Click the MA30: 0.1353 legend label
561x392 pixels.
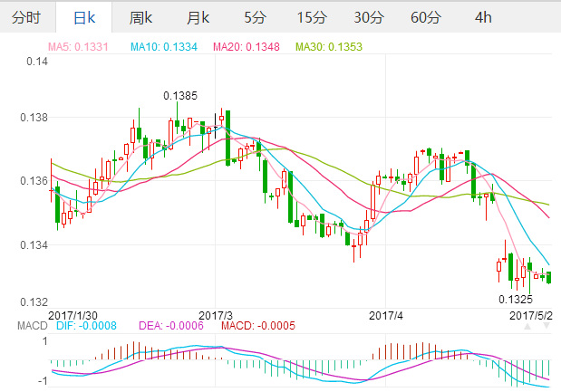329,47
